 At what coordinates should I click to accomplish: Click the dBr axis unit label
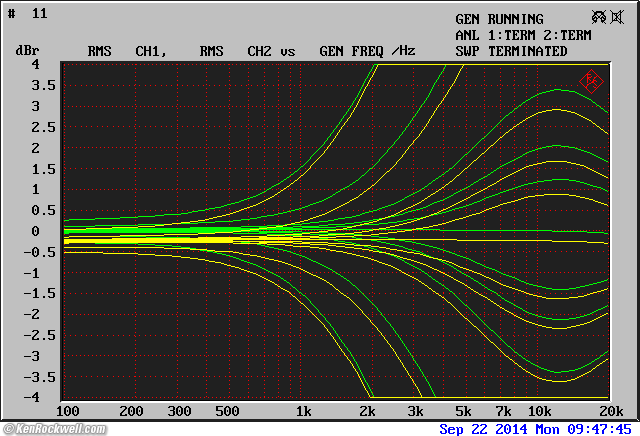pos(27,51)
